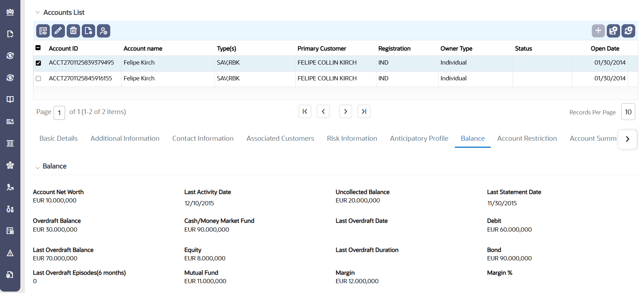644x293 pixels.
Task: Sort by Account ID column header
Action: pos(64,48)
